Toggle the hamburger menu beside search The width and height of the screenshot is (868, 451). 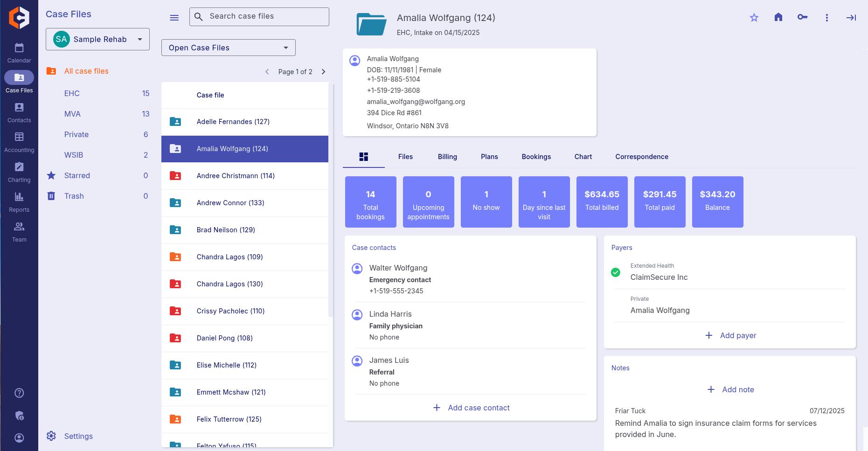pyautogui.click(x=174, y=18)
